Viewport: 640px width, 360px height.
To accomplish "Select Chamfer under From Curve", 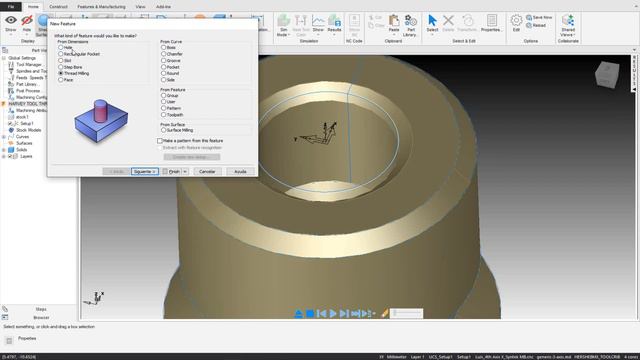I will (x=163, y=54).
